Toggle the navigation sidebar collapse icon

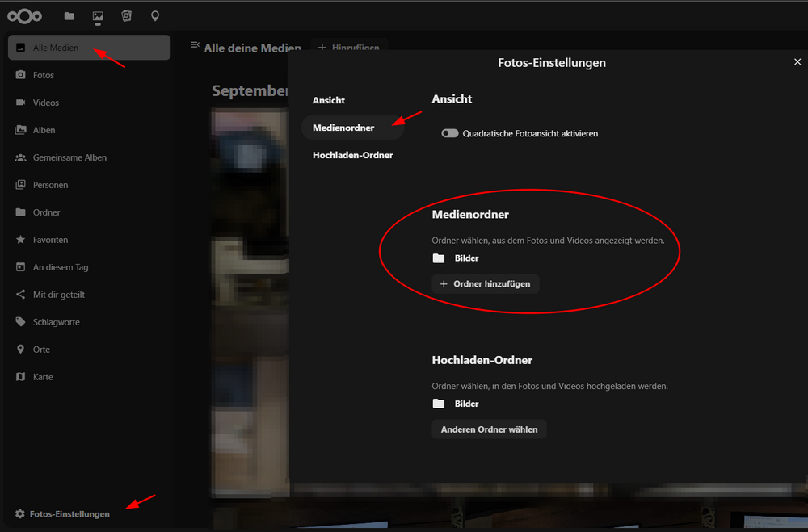195,45
